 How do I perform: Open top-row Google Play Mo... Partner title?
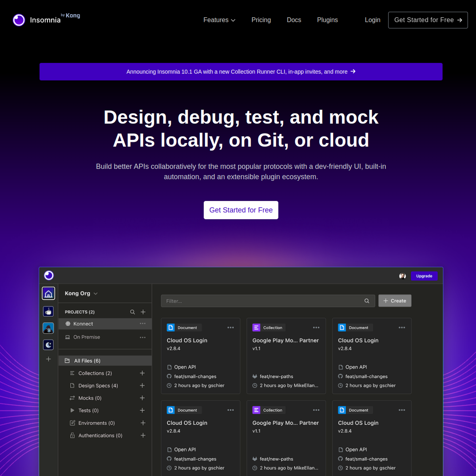(x=285, y=340)
